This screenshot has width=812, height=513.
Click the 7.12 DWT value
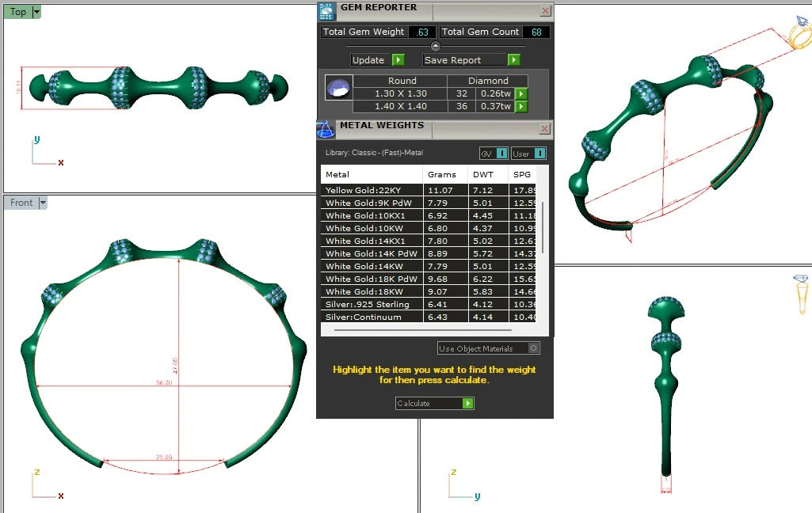point(482,190)
